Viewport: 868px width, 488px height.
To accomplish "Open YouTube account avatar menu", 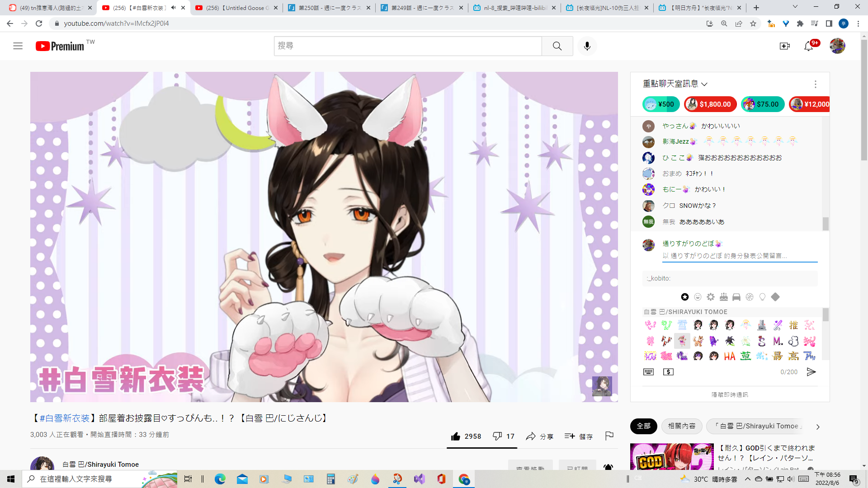I will [x=837, y=46].
